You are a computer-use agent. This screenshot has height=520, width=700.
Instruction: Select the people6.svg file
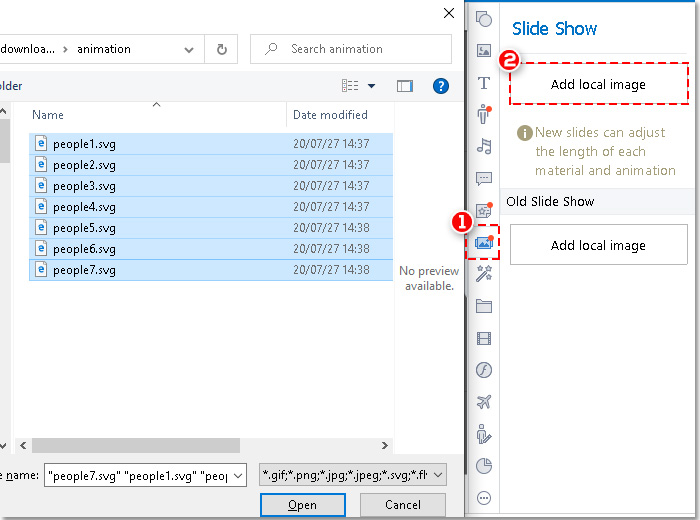211,249
